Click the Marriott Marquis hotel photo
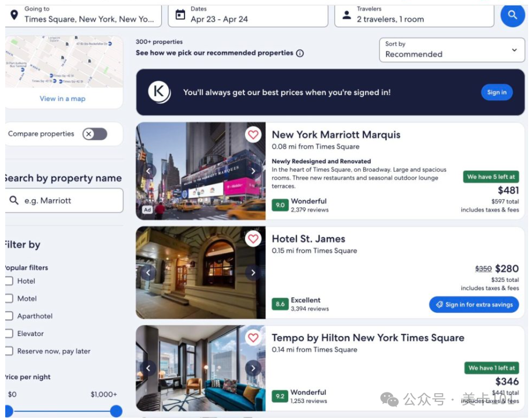This screenshot has width=531, height=420. pos(200,171)
